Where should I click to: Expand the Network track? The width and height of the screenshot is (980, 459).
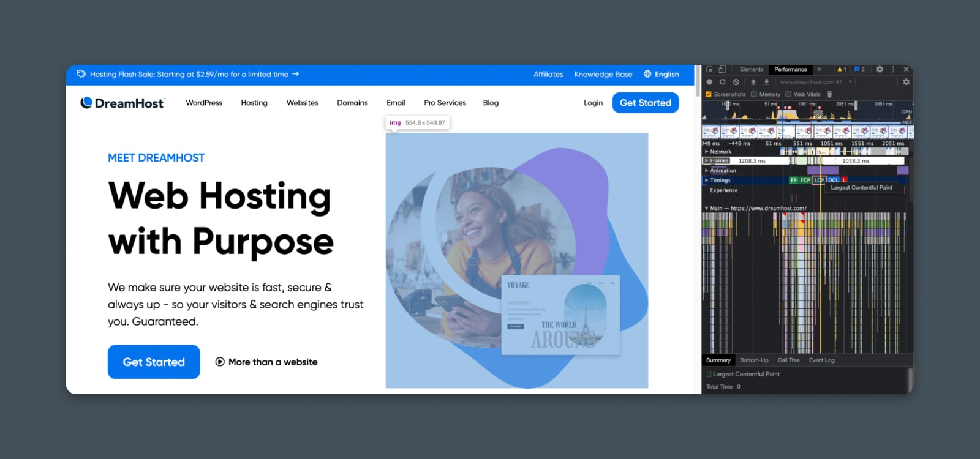pyautogui.click(x=706, y=152)
